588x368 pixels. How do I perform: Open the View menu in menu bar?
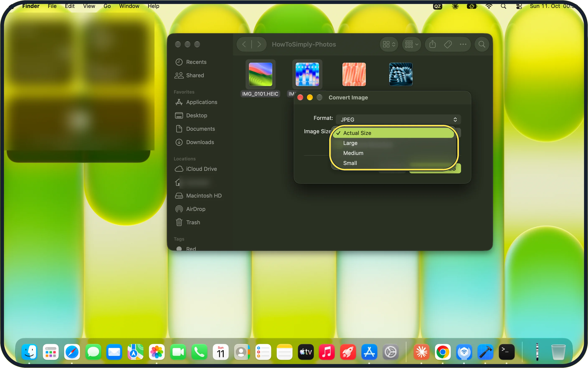coord(89,6)
